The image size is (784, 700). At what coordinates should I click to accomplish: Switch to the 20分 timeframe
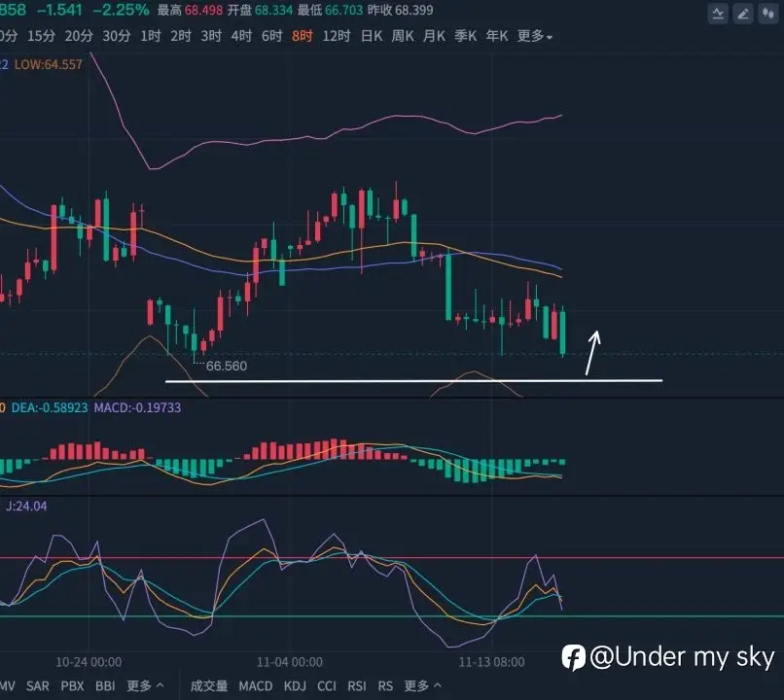point(79,36)
